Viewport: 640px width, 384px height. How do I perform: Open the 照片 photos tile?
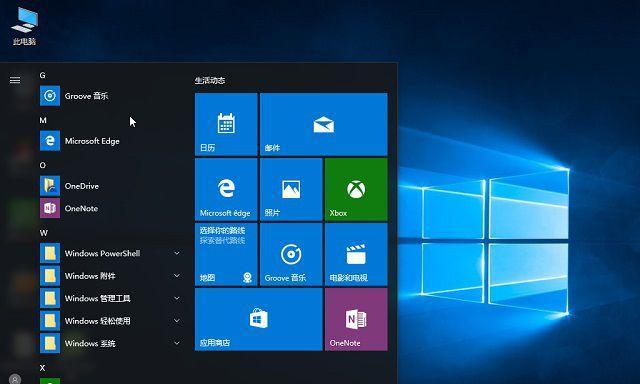(291, 189)
